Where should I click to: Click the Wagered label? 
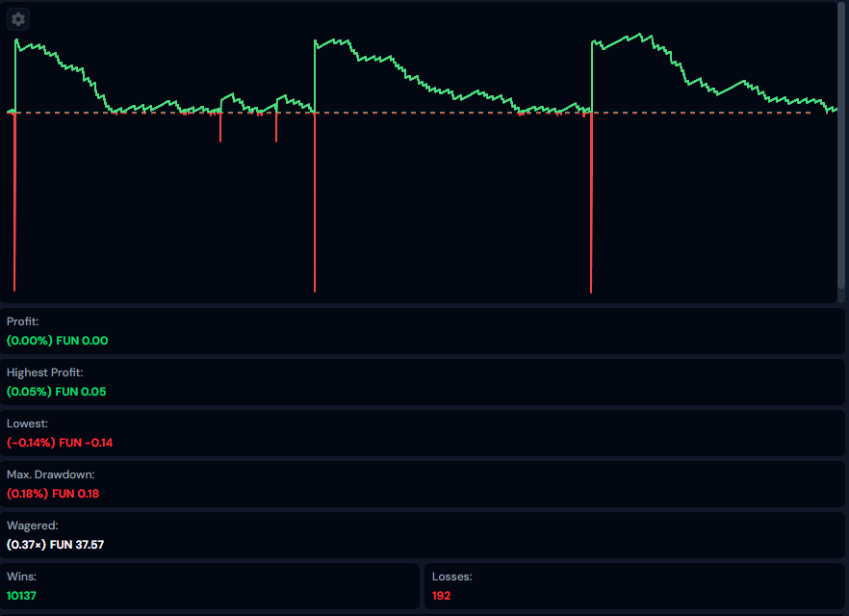(33, 526)
